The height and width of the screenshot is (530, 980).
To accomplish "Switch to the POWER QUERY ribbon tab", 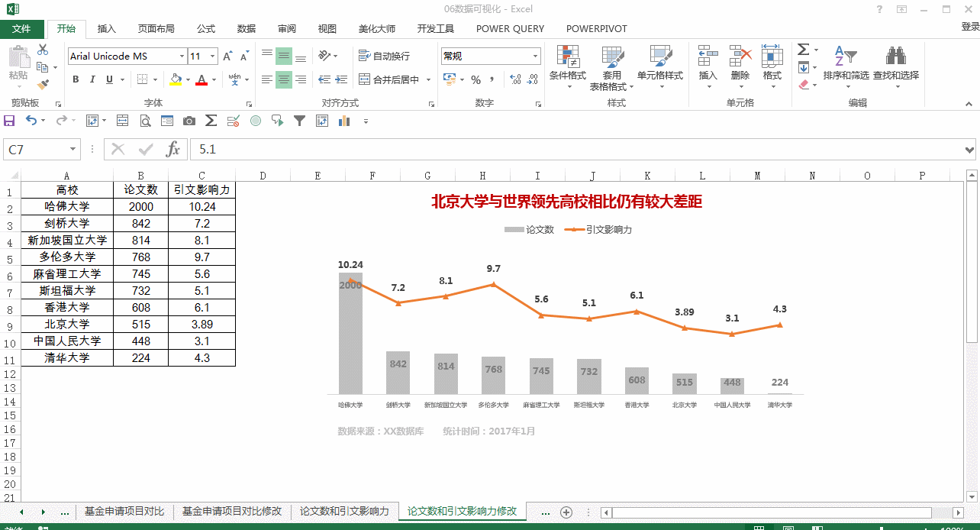I will (510, 29).
